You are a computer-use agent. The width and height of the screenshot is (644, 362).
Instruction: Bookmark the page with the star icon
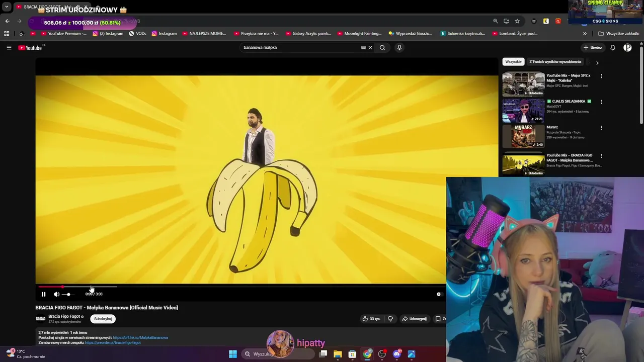[517, 21]
